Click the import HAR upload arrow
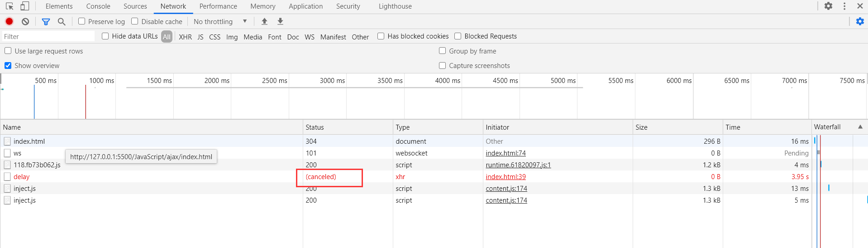 (x=265, y=21)
